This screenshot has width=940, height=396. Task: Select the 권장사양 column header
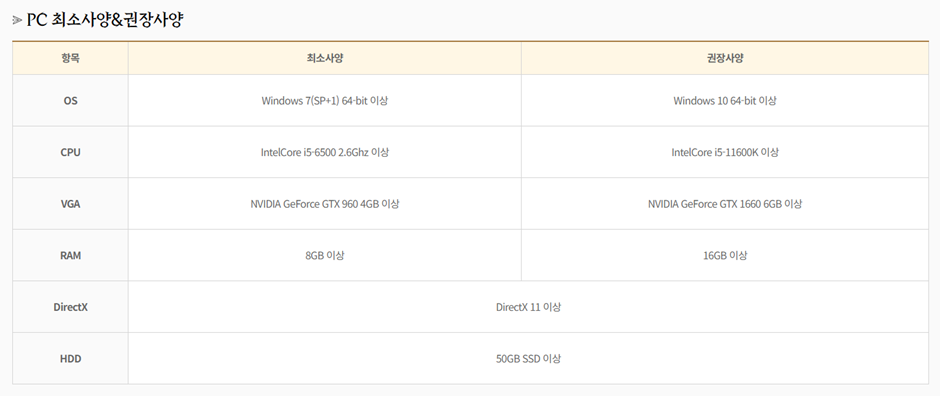[725, 58]
